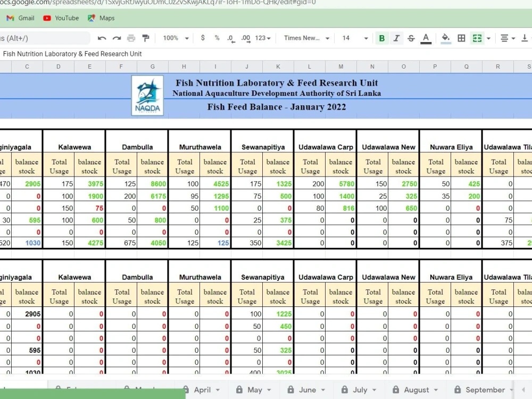Toggle Italic formatting
This screenshot has height=399, width=532.
[396, 38]
